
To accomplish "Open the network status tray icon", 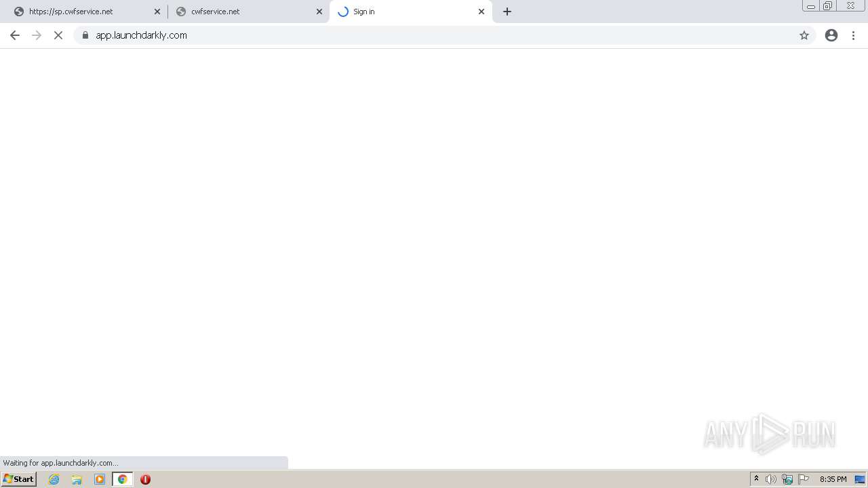I will click(787, 479).
